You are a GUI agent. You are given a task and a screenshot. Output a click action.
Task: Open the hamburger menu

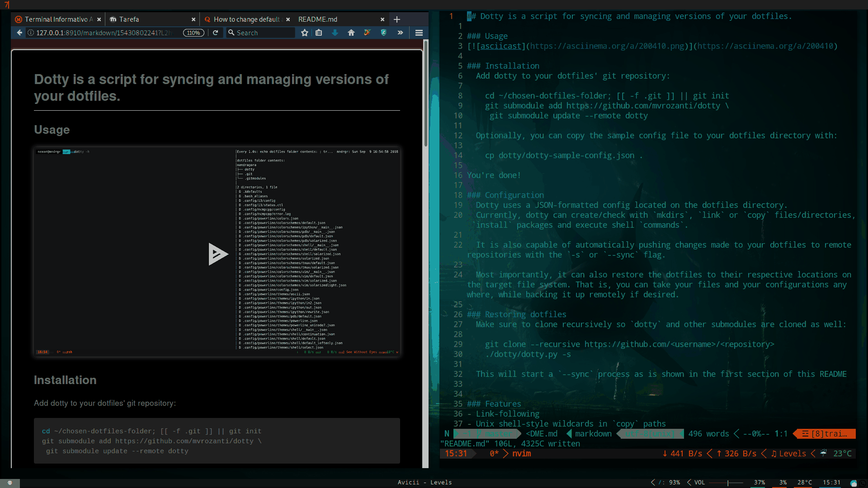419,33
